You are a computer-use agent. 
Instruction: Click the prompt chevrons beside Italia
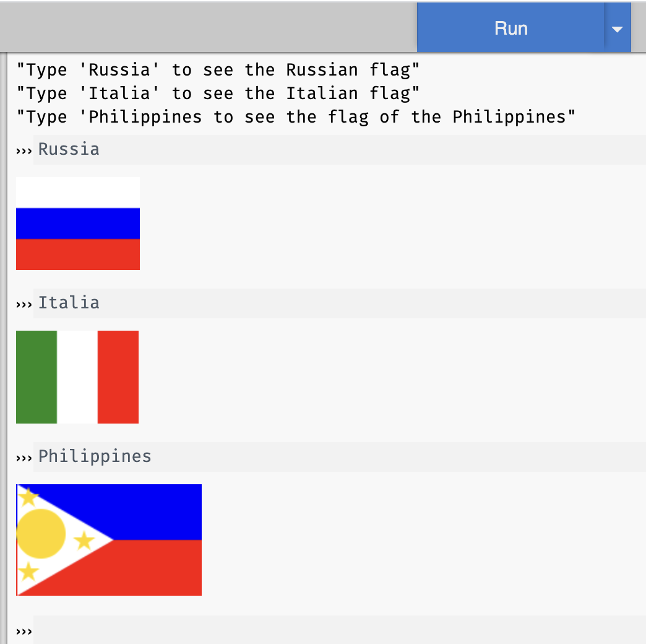pyautogui.click(x=24, y=304)
